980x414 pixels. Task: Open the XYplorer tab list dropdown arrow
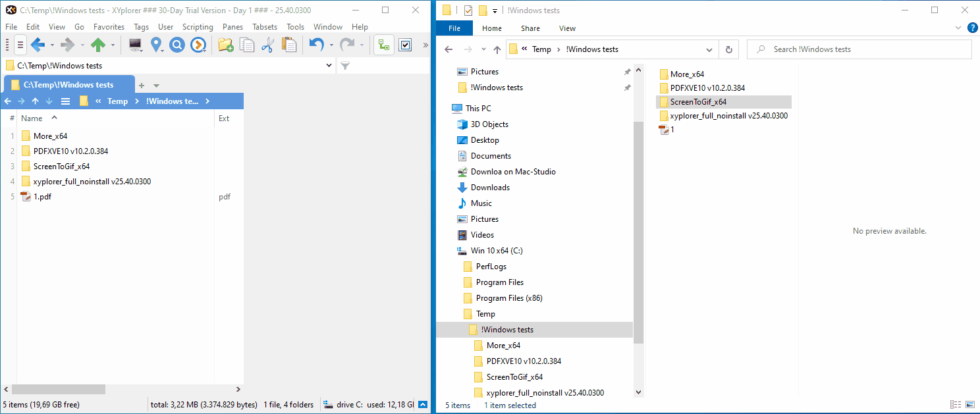pyautogui.click(x=156, y=86)
